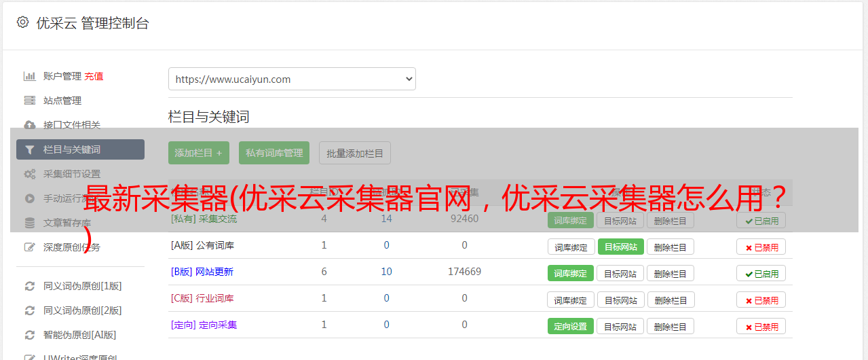Click 词库绑定 in the 行业词库 row
This screenshot has height=360, width=868.
pos(571,300)
